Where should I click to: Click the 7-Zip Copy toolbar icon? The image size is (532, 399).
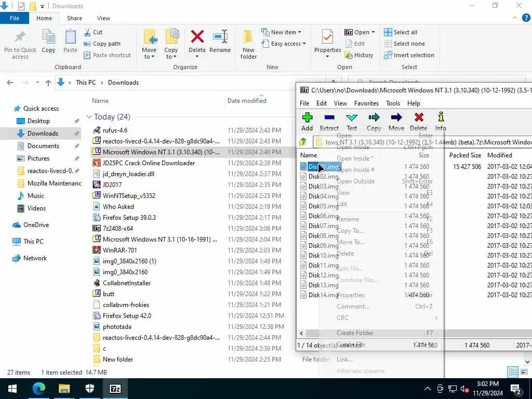pyautogui.click(x=374, y=117)
